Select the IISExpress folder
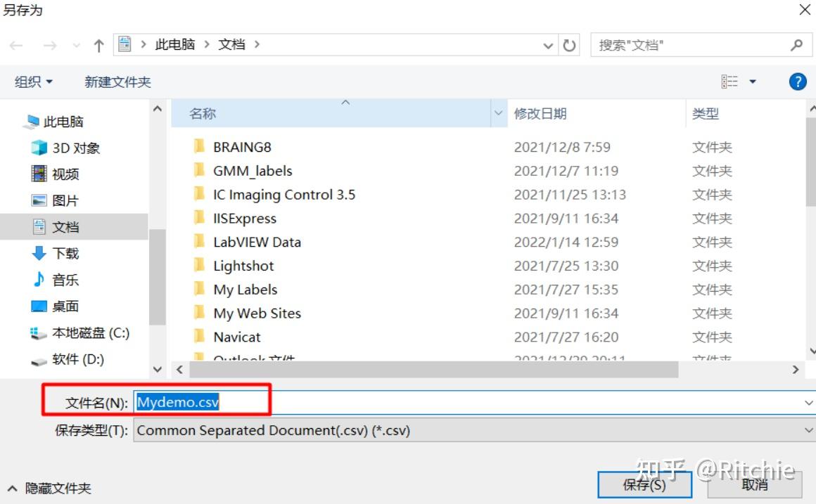This screenshot has height=504, width=816. (245, 219)
